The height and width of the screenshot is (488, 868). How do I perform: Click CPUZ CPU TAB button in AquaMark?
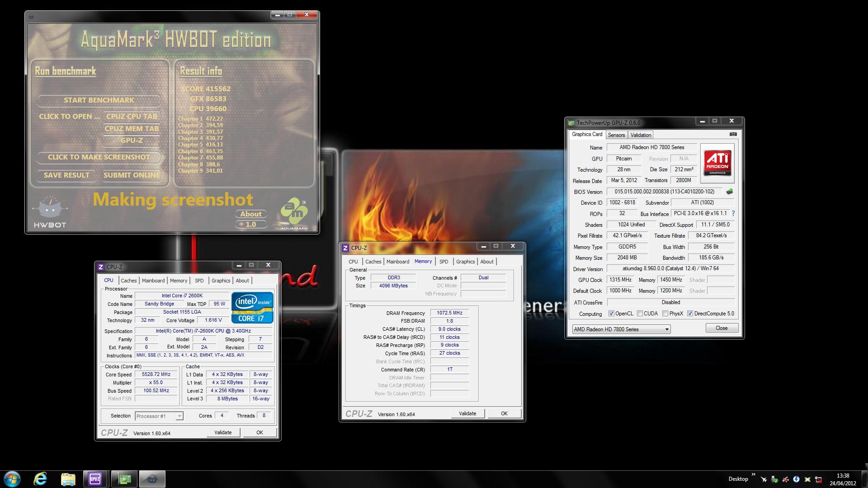[132, 117]
